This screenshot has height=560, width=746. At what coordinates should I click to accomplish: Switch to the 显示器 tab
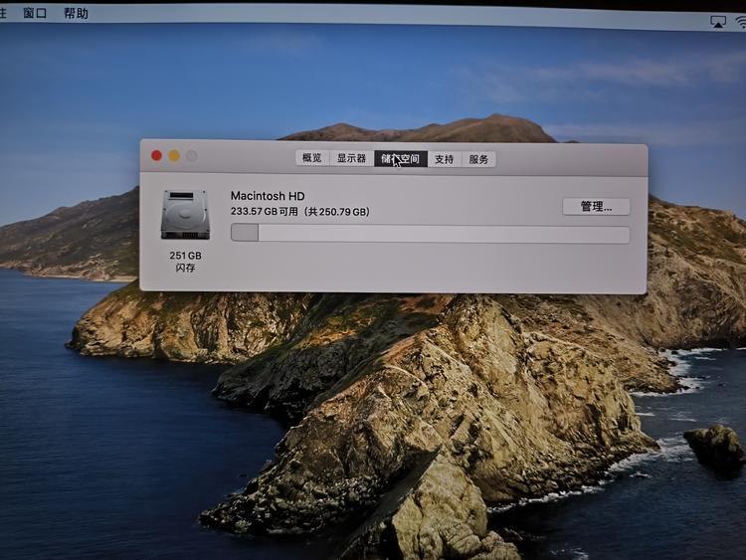click(x=351, y=158)
